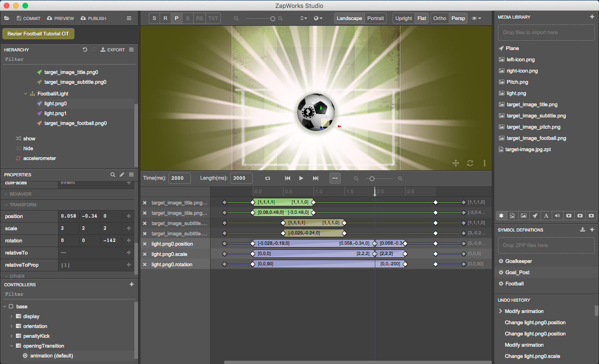The image size is (599, 364).
Task: Click the audio speaker filter icon
Action: [557, 215]
